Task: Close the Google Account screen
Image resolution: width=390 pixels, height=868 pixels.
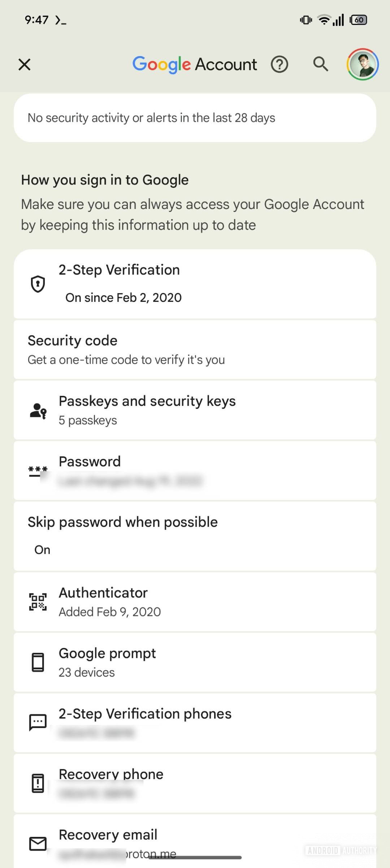Action: (x=25, y=65)
